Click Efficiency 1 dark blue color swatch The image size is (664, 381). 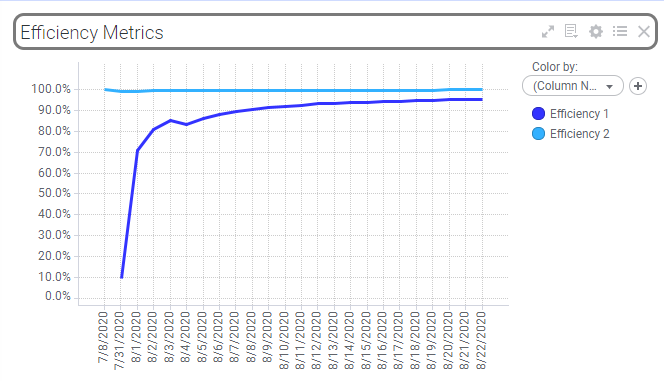[x=538, y=113]
